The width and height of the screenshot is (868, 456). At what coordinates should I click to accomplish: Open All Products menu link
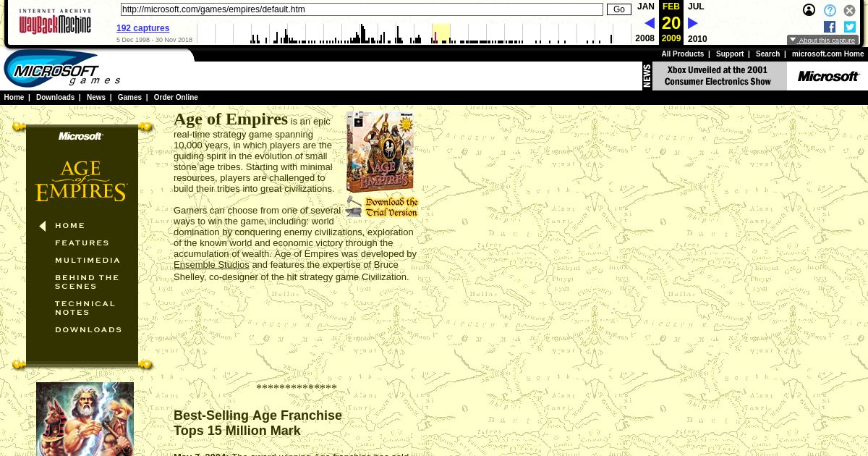(x=682, y=54)
